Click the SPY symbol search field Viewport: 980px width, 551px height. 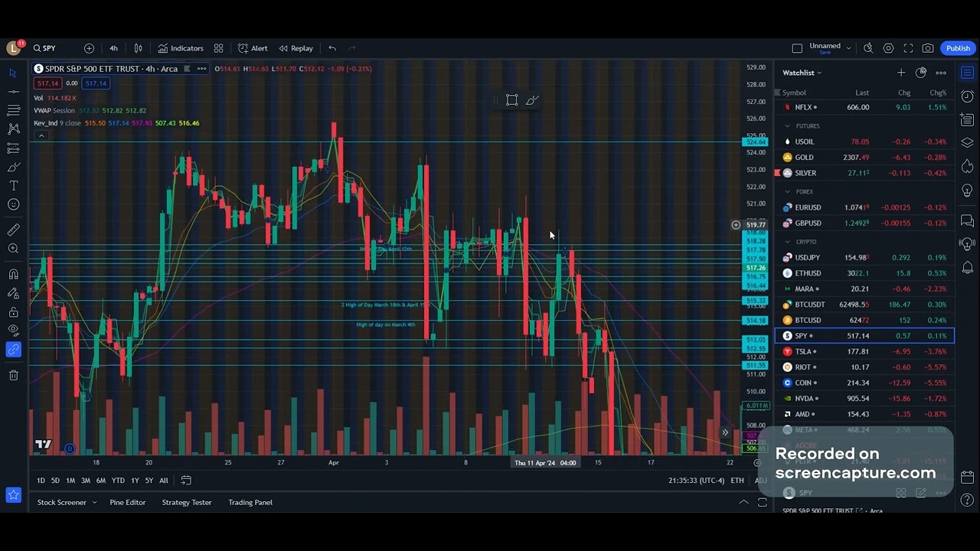50,48
